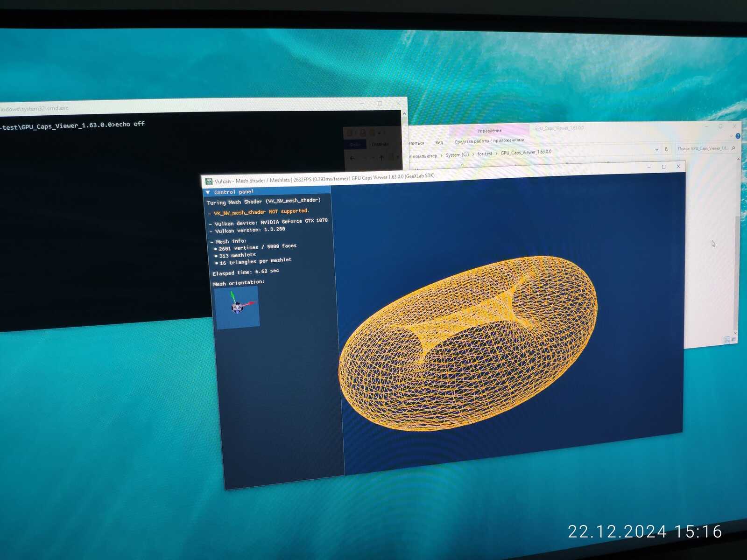Select 'Turing Mesh Shader (VK_NV_mesh_shader)' heading
The image size is (747, 560).
tap(264, 201)
